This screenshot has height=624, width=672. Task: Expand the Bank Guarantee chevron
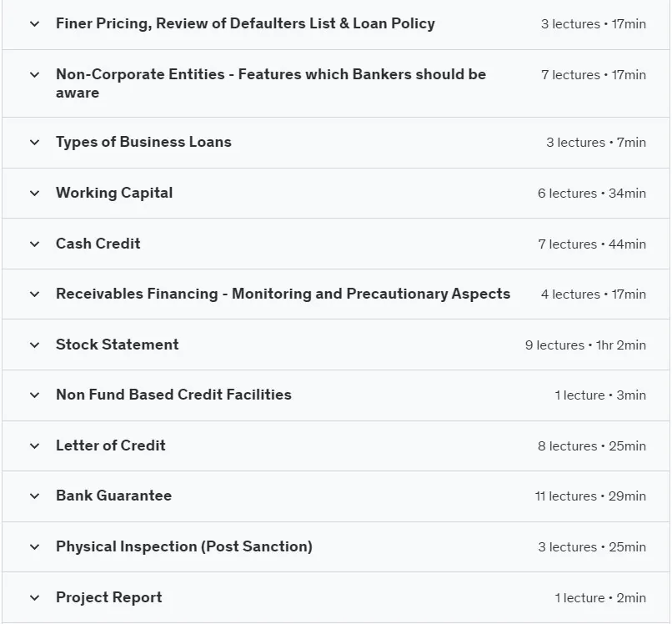35,496
